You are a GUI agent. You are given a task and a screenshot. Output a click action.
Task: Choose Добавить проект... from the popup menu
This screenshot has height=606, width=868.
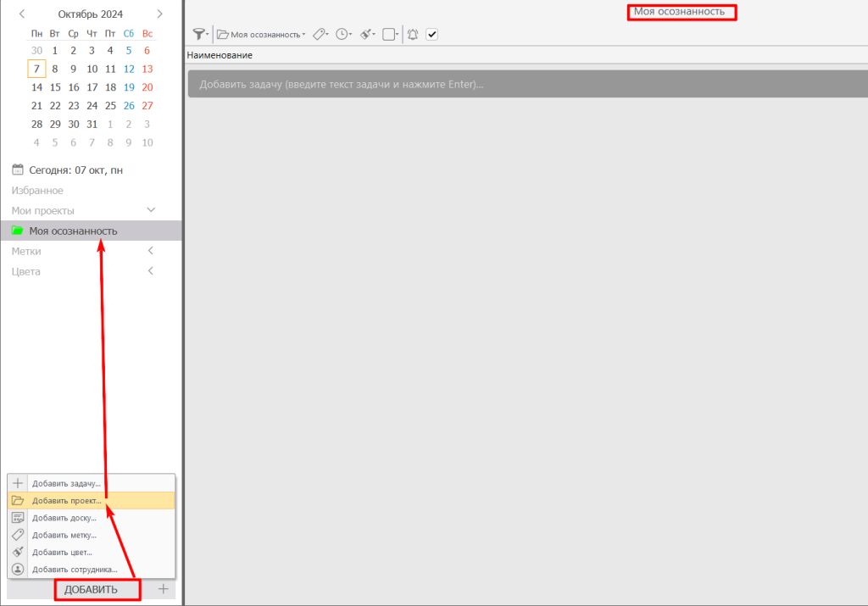point(66,500)
